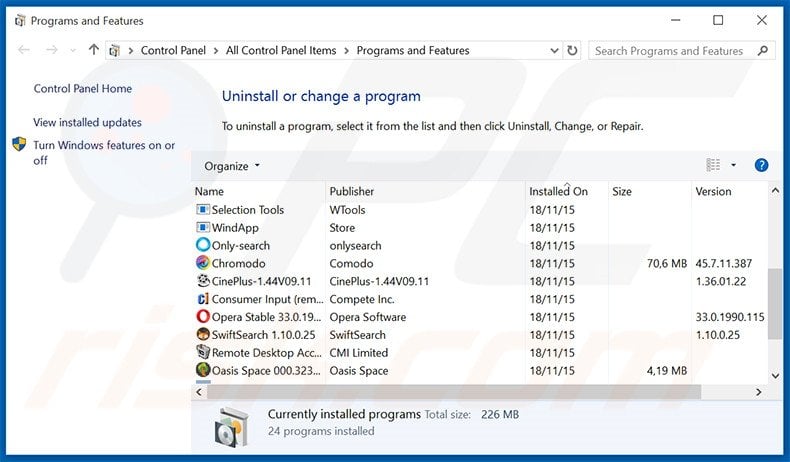Go up one folder level arrow
Viewport: 790px width, 462px height.
93,49
